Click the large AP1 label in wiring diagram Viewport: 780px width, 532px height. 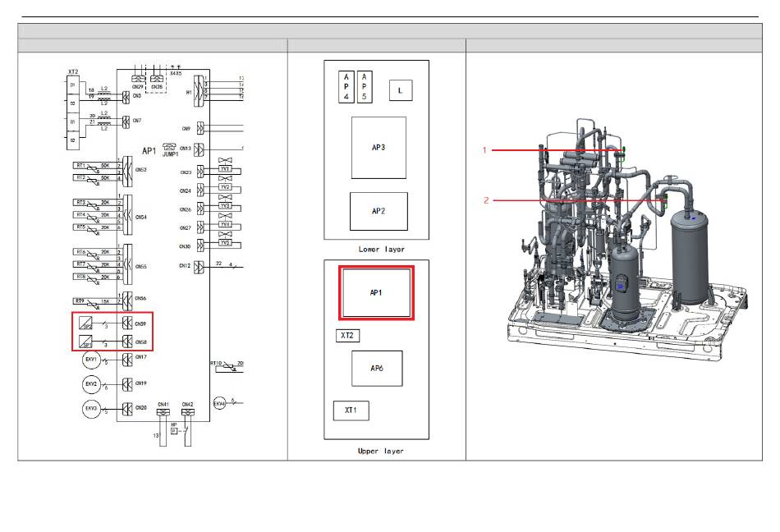pos(149,150)
